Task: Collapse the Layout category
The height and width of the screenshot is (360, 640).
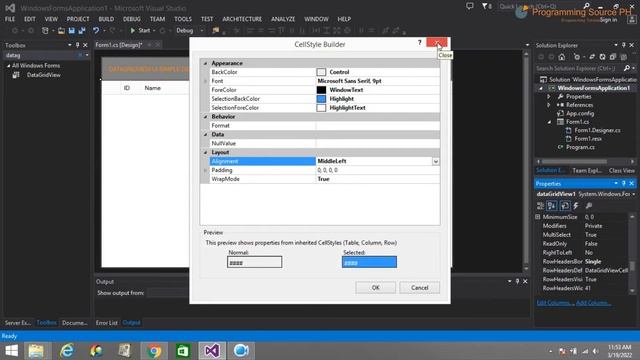Action: point(205,152)
